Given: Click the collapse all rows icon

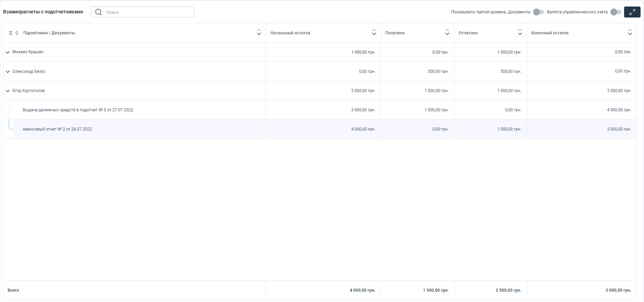Looking at the screenshot, I should pos(17,33).
